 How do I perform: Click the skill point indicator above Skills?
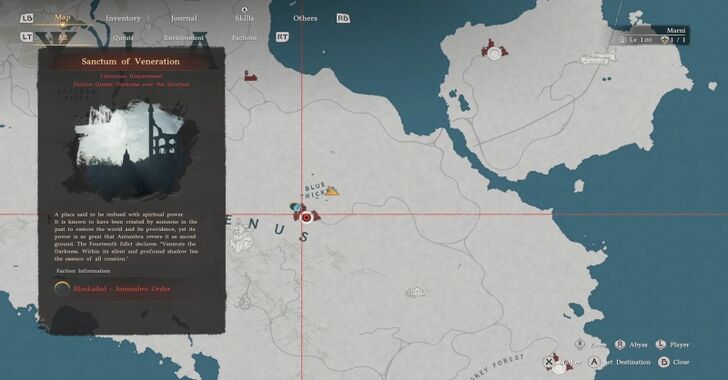pyautogui.click(x=245, y=9)
